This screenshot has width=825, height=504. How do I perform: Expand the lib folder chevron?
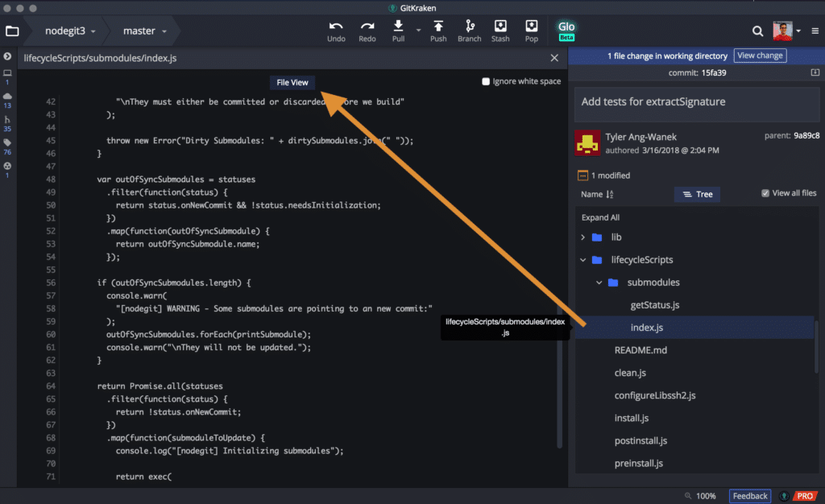pyautogui.click(x=583, y=238)
